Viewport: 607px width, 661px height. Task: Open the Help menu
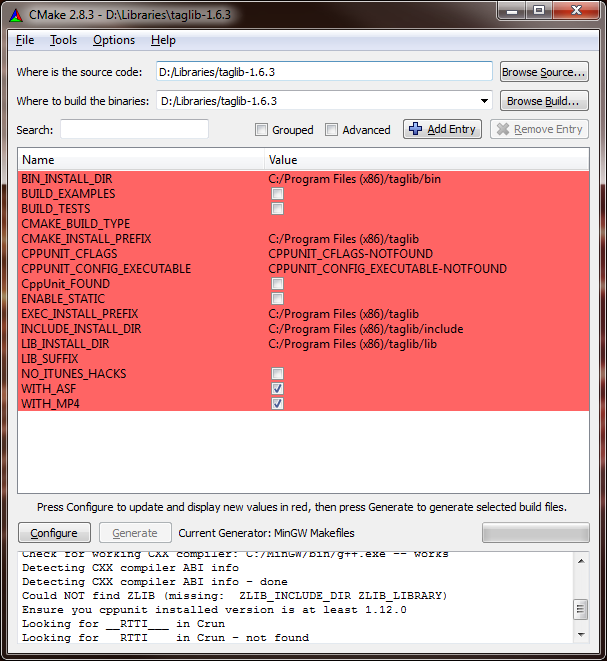tap(163, 40)
